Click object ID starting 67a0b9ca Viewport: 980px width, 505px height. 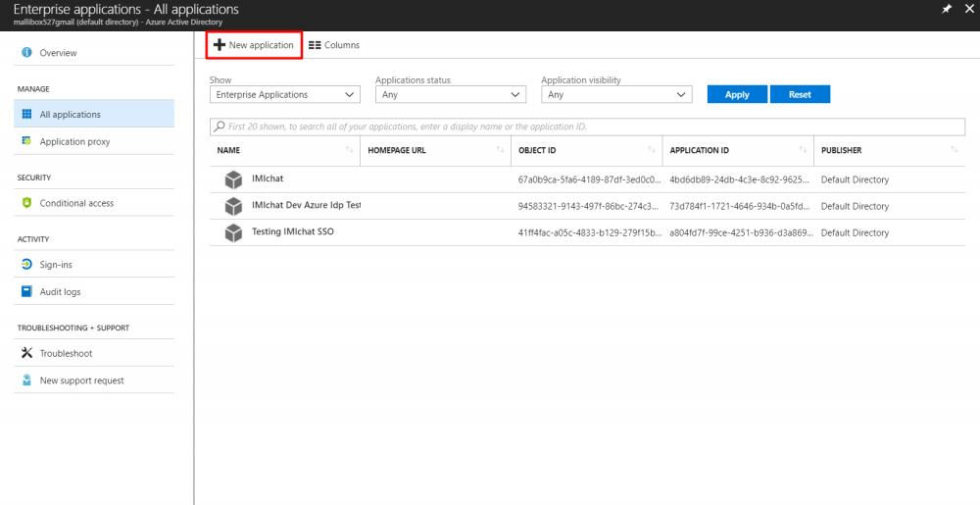tap(589, 180)
